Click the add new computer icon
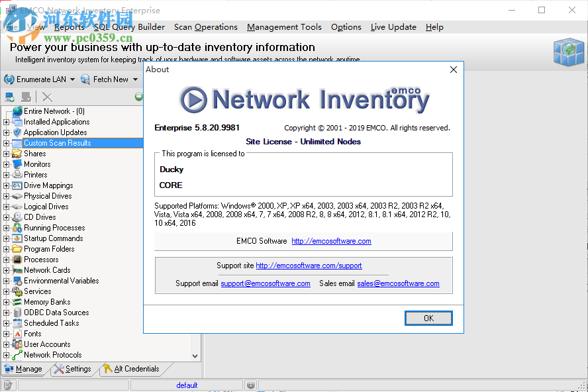Screen dimensions: 588x392 tap(9, 97)
